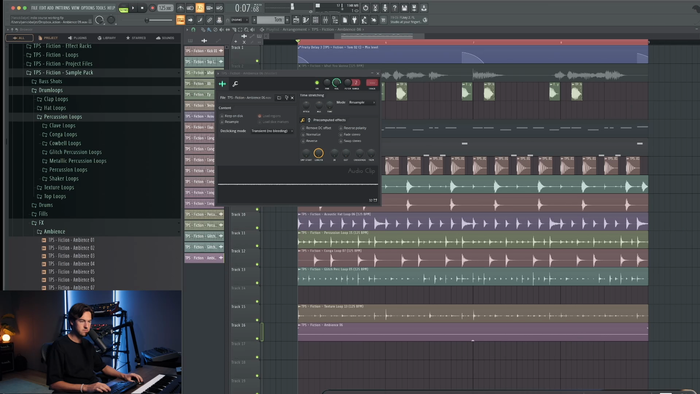This screenshot has height=394, width=700.
Task: Arm the red record button
Action: tap(153, 8)
